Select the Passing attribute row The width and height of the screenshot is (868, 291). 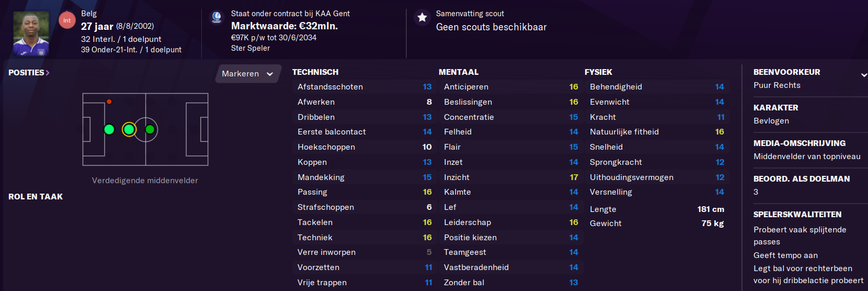pos(364,192)
